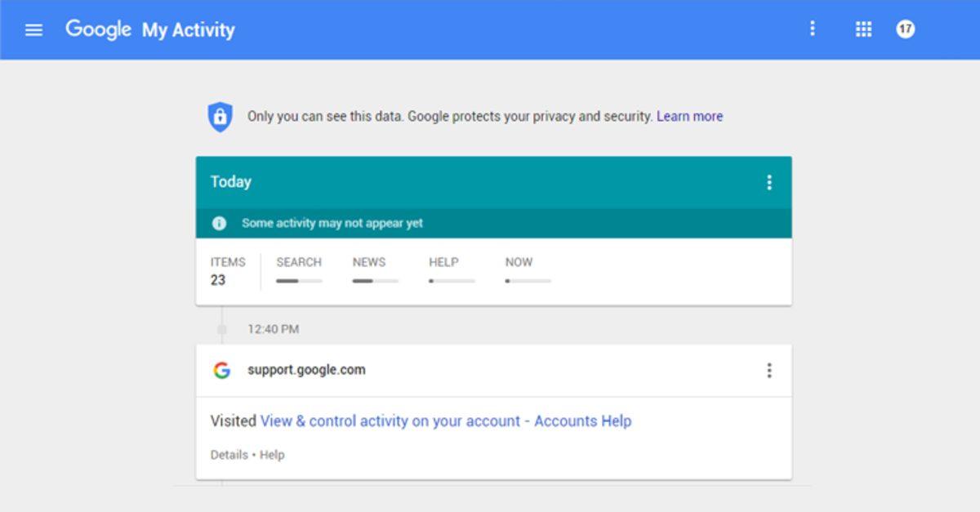The height and width of the screenshot is (512, 980).
Task: Click Details under the visited entry
Action: coord(229,455)
